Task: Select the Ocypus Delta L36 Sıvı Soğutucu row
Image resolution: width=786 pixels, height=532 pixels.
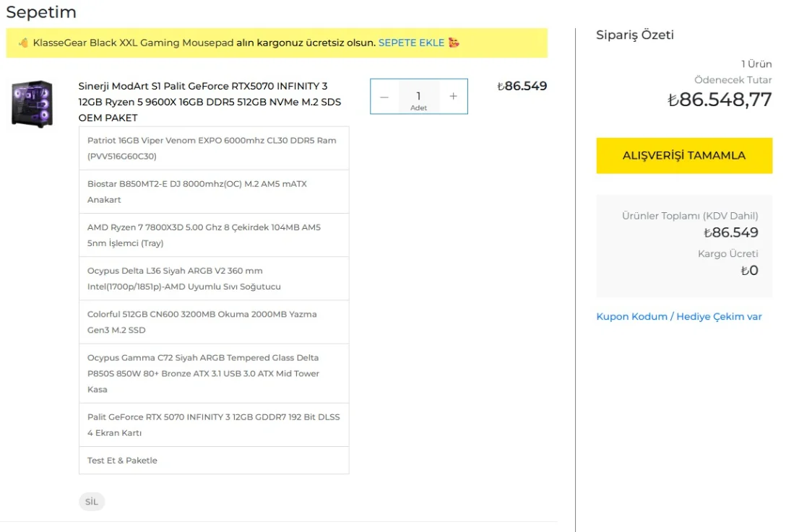Action: [x=214, y=279]
